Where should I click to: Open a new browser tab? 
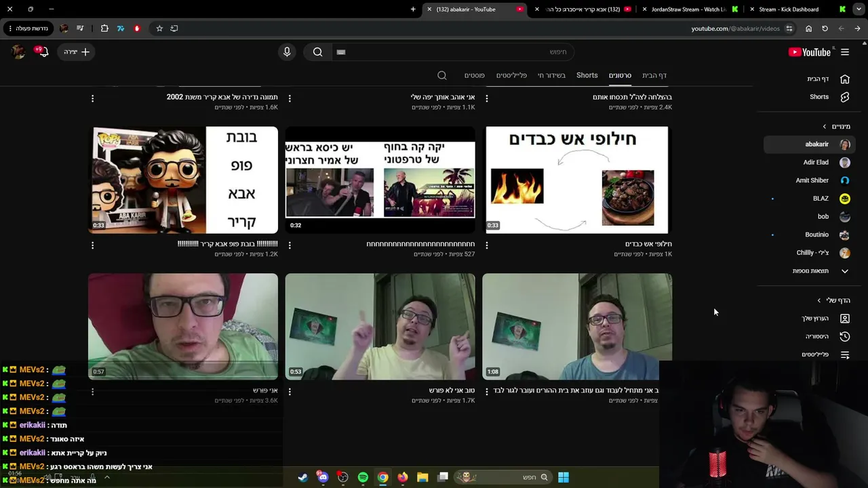pos(413,9)
